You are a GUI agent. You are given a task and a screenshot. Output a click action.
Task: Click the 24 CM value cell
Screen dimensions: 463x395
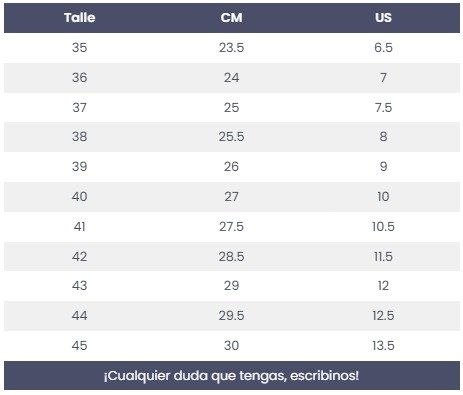click(x=231, y=78)
